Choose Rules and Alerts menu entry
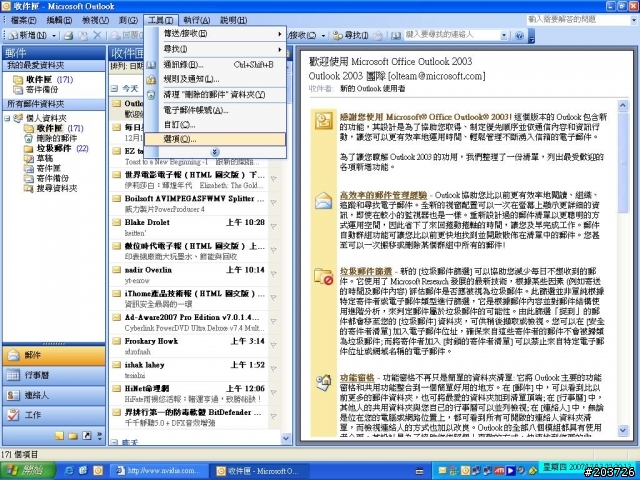Viewport: 640px width, 480px height. (x=215, y=79)
